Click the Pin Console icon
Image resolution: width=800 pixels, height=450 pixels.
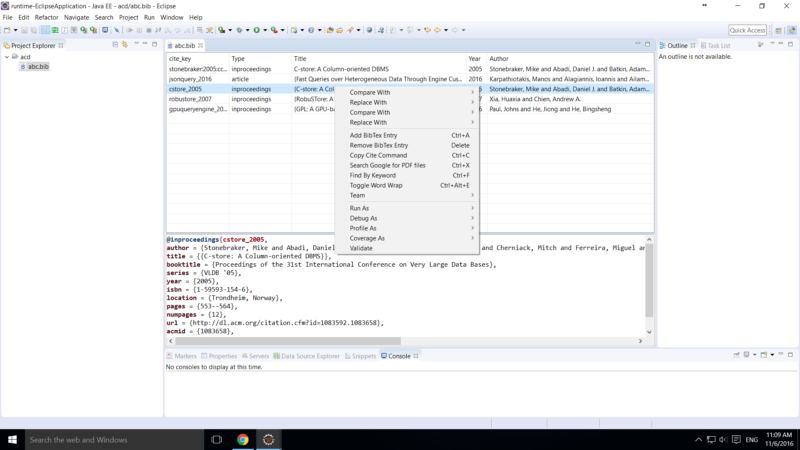(x=736, y=355)
